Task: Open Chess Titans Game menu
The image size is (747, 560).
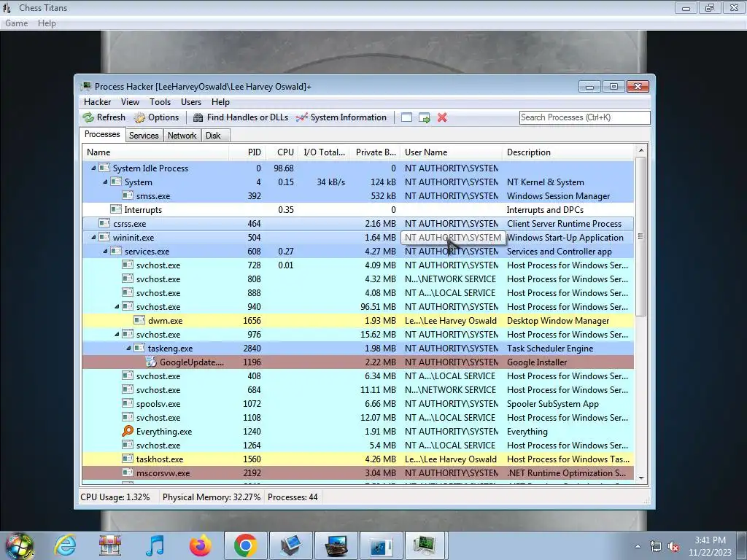Action: pos(16,23)
